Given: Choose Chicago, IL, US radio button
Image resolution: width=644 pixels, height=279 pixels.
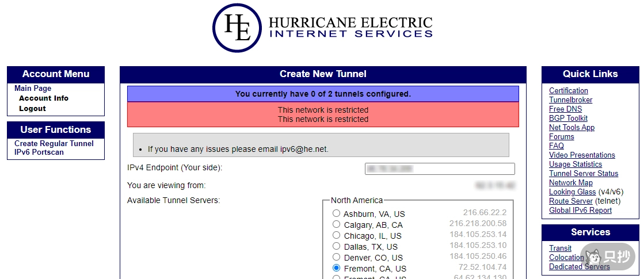Looking at the screenshot, I should click(x=337, y=235).
